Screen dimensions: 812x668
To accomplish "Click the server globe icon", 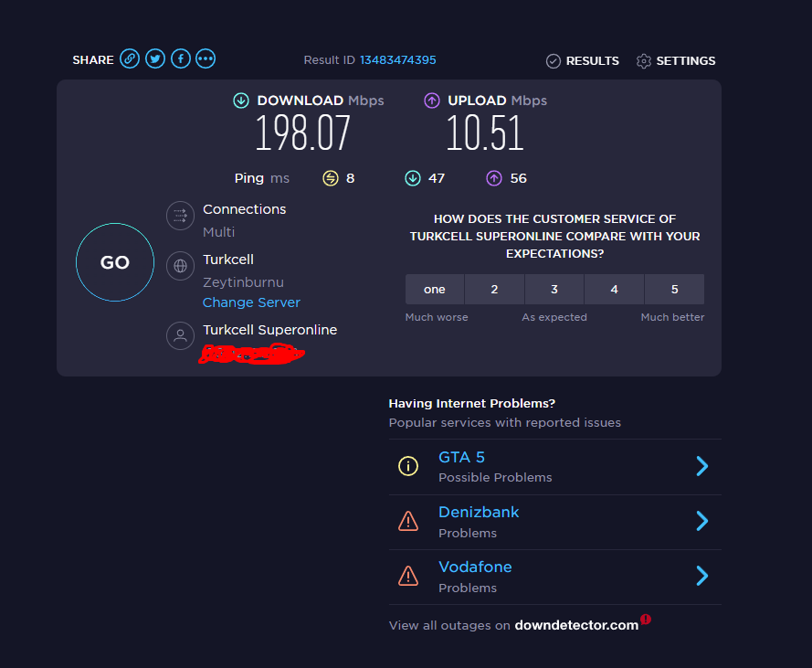I will tap(180, 266).
